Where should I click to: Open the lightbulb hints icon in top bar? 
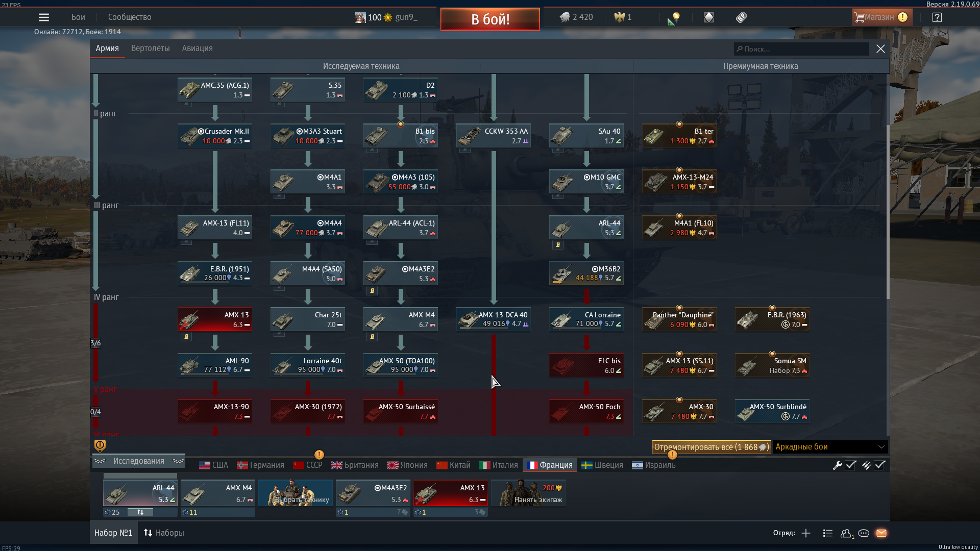coord(674,18)
